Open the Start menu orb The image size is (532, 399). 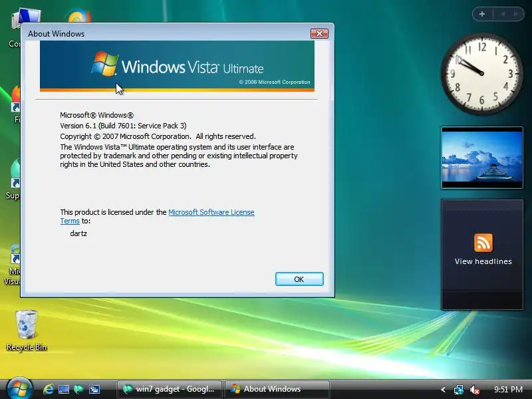pyautogui.click(x=19, y=388)
